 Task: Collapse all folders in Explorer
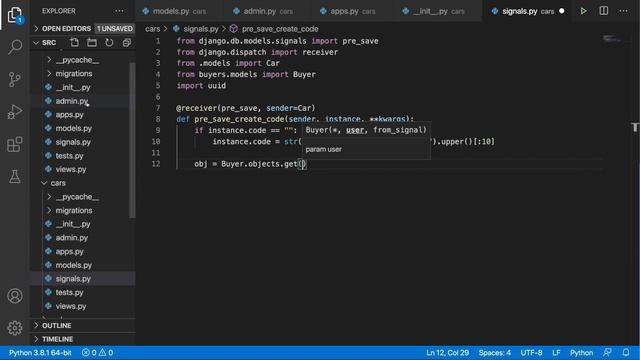(x=127, y=42)
